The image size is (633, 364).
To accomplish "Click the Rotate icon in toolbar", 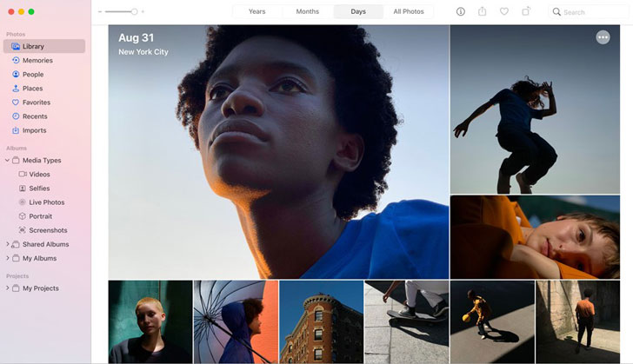I will pyautogui.click(x=526, y=11).
